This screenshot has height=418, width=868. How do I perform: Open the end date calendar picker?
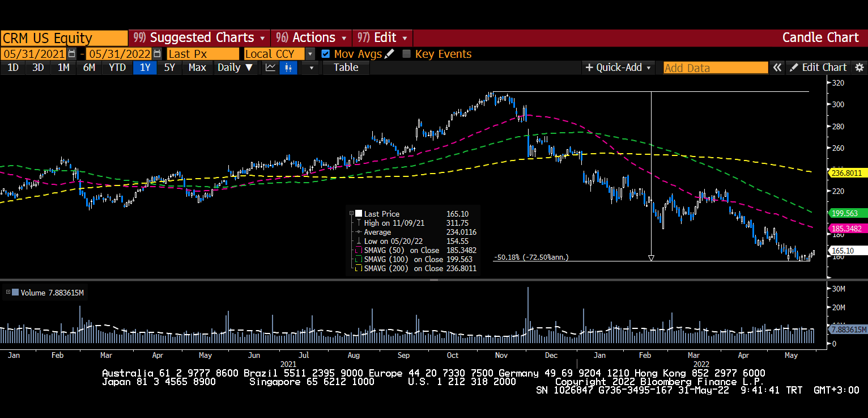[x=156, y=54]
